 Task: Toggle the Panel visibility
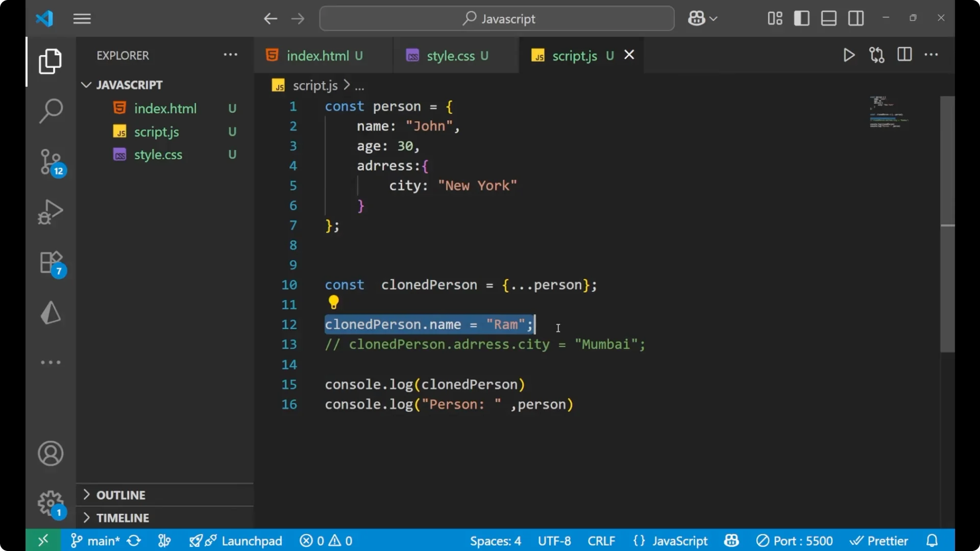click(828, 18)
